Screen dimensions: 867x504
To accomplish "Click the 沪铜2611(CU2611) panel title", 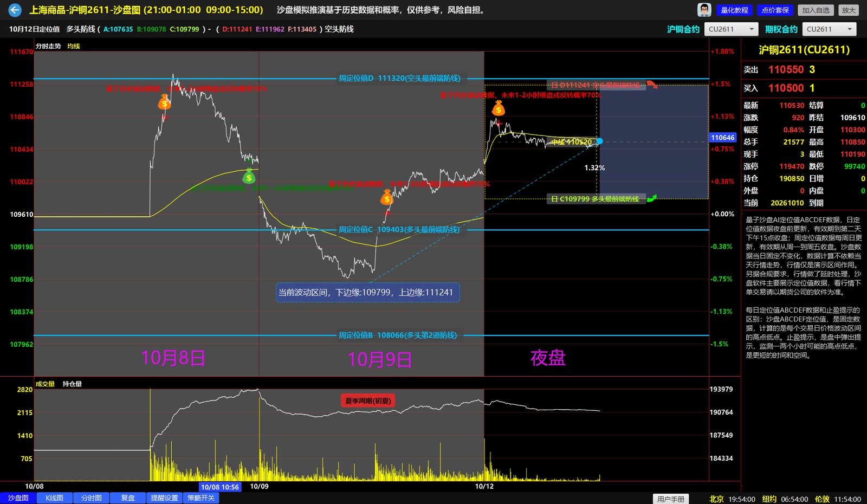I will point(804,50).
